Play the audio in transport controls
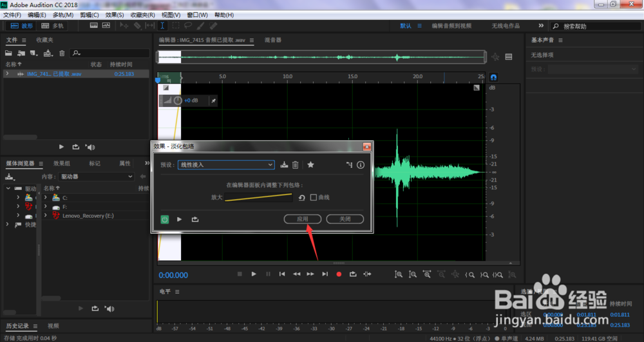The width and height of the screenshot is (644, 342). coord(254,274)
